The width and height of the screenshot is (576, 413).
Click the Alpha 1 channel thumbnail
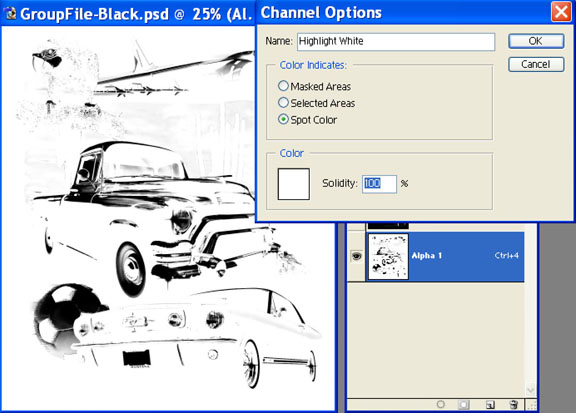388,256
